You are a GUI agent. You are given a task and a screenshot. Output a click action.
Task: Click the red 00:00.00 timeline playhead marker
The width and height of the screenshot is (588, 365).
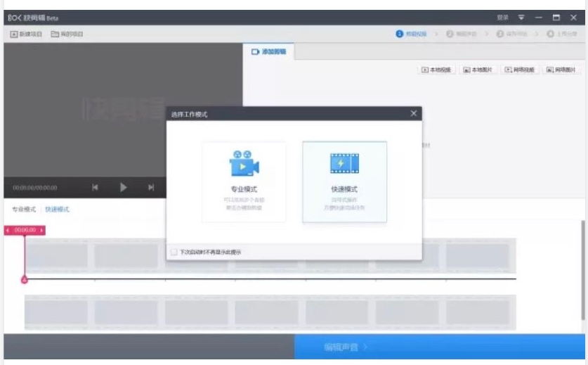[25, 230]
